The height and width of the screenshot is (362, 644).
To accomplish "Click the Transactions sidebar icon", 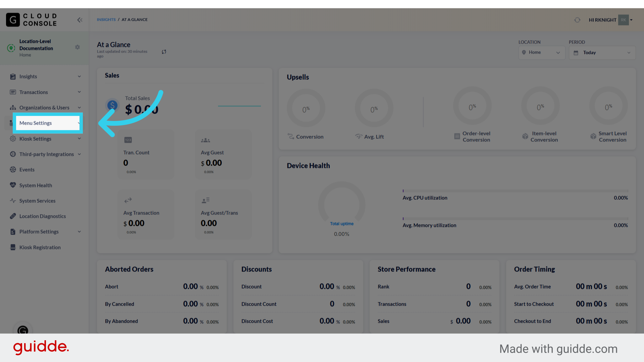I will pos(13,92).
